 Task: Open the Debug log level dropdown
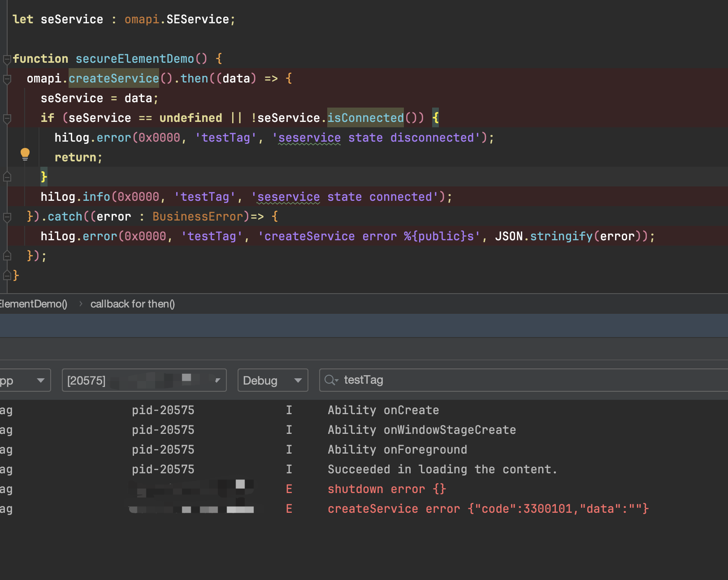(273, 380)
